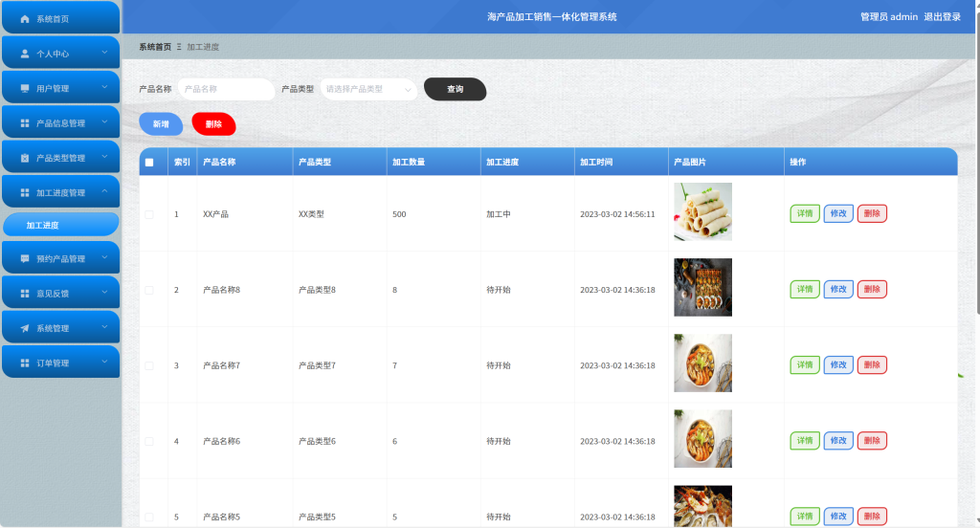Check the row checkbox for 产品名称7

(x=149, y=365)
